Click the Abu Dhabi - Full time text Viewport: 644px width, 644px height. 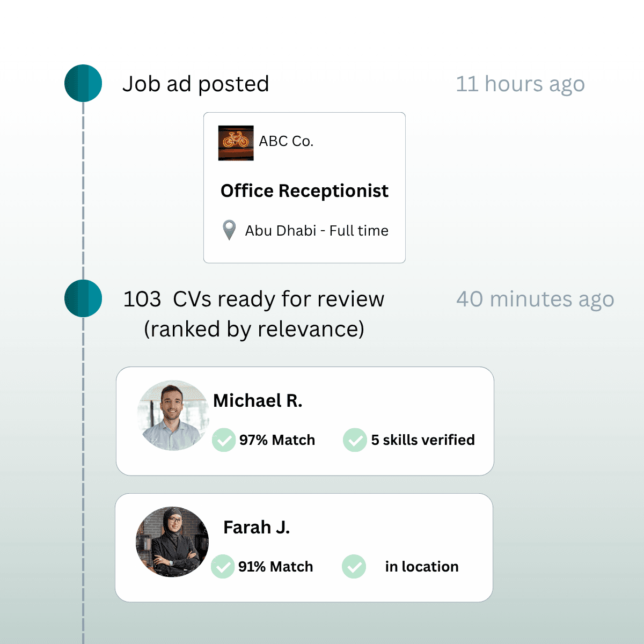pos(317,231)
